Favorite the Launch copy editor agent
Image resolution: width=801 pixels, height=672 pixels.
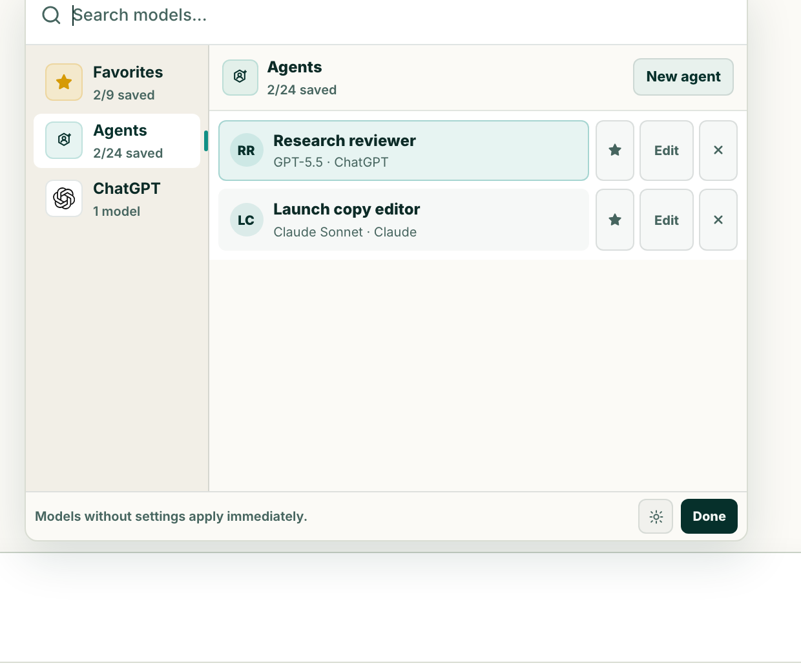[615, 220]
